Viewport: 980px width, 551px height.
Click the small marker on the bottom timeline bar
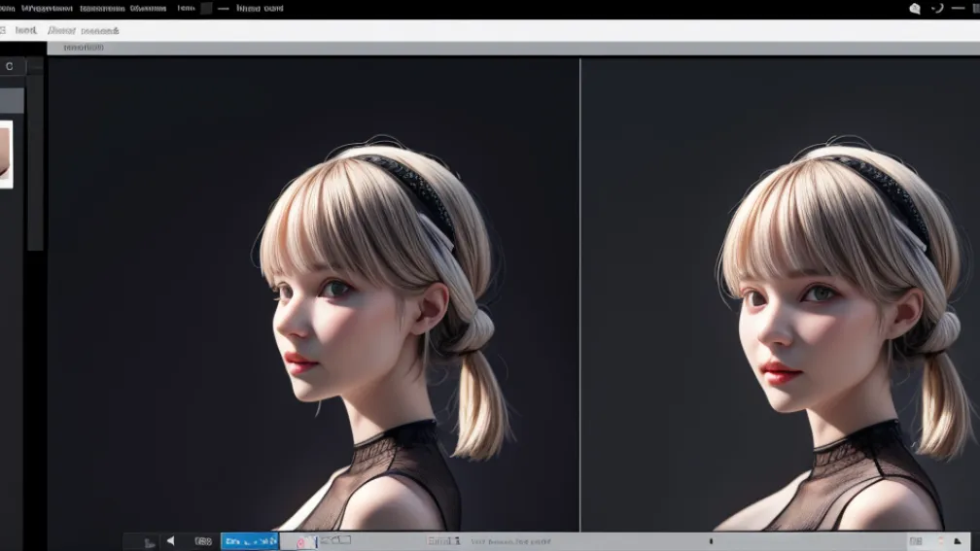(711, 541)
